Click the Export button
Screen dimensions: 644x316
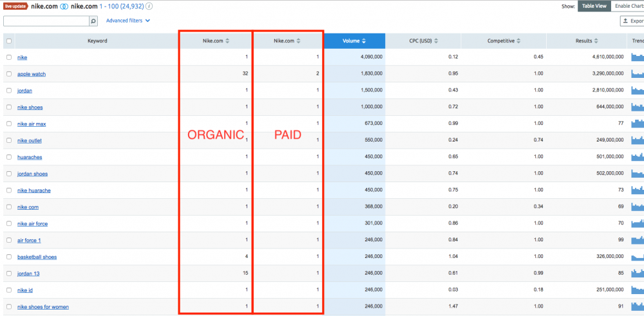point(632,21)
